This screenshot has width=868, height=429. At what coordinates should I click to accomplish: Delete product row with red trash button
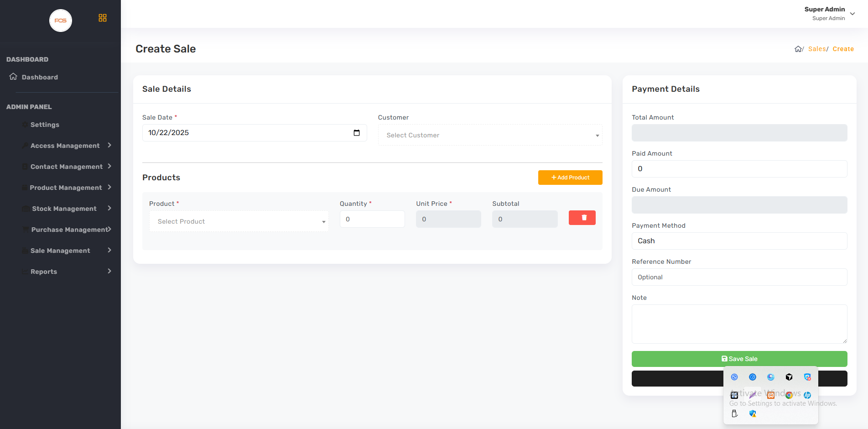pyautogui.click(x=582, y=218)
